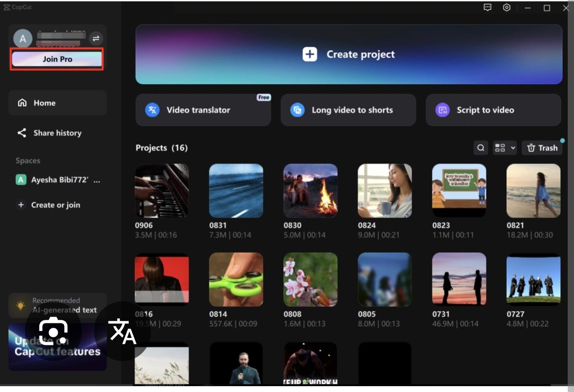Click the project search magnifier icon
Screen dimensions: 574x392
click(x=481, y=148)
